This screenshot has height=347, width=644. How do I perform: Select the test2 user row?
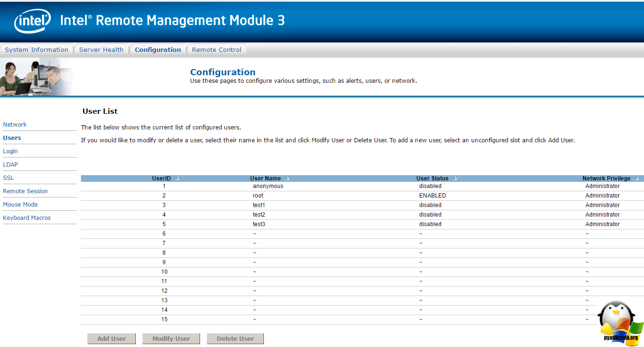(x=259, y=215)
